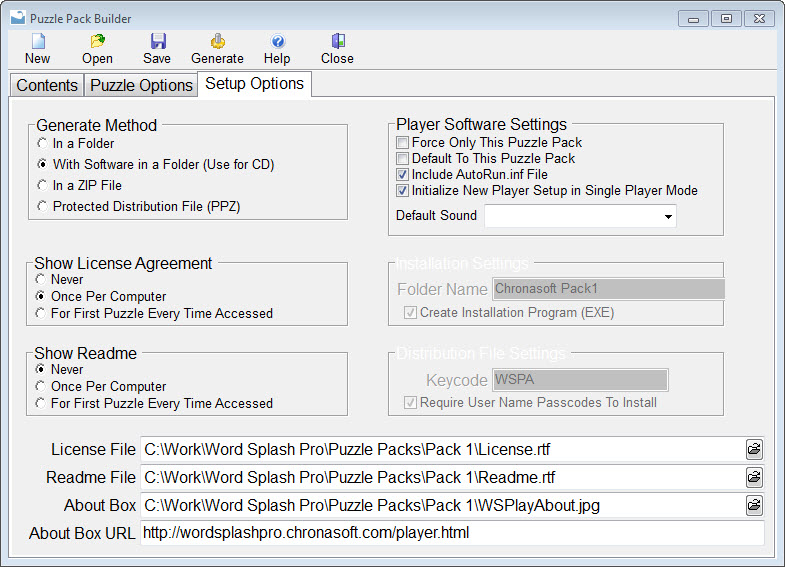Enable Force Only This Puzzle Pack

[x=403, y=143]
